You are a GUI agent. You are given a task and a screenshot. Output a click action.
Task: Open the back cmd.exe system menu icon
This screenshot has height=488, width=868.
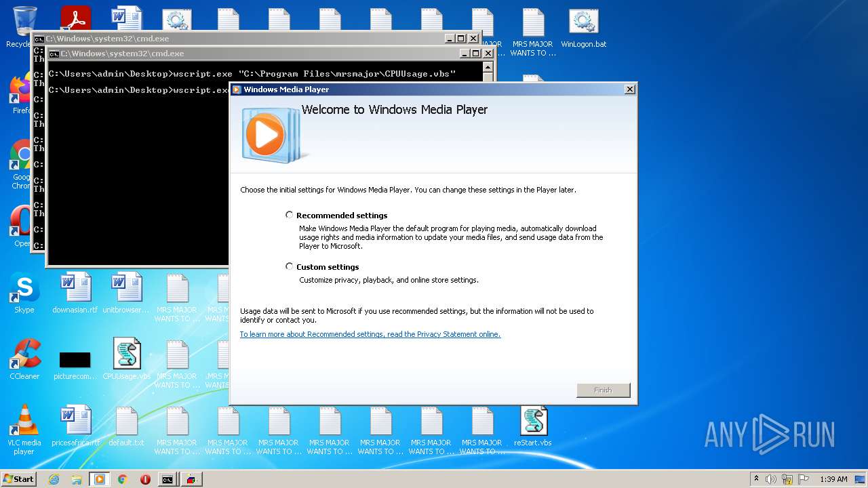click(x=39, y=39)
